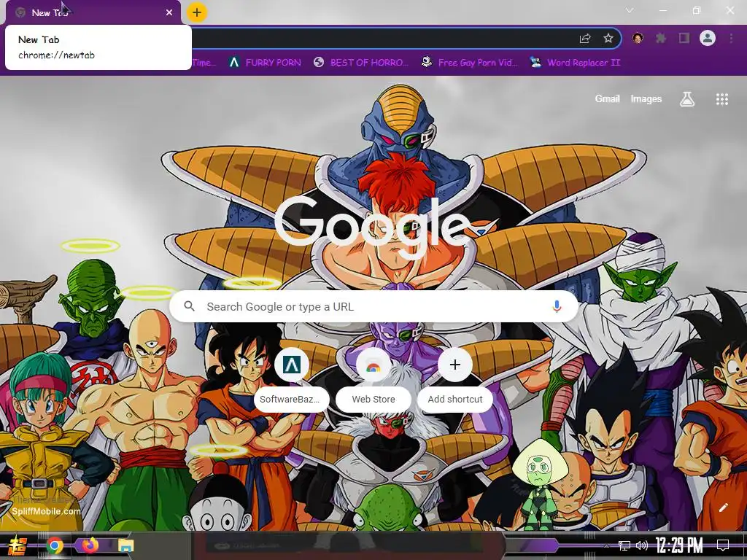This screenshot has width=747, height=560.
Task: Open the notification center icon
Action: 723,545
